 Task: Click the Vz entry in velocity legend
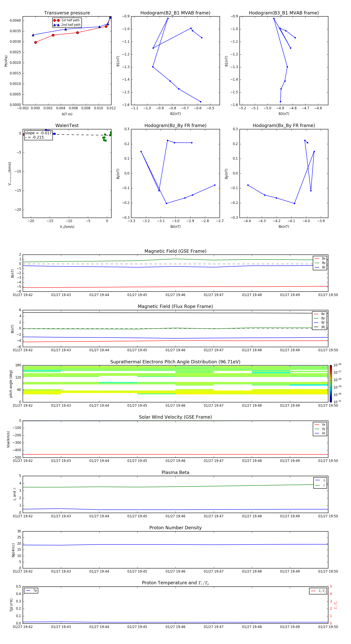click(320, 433)
